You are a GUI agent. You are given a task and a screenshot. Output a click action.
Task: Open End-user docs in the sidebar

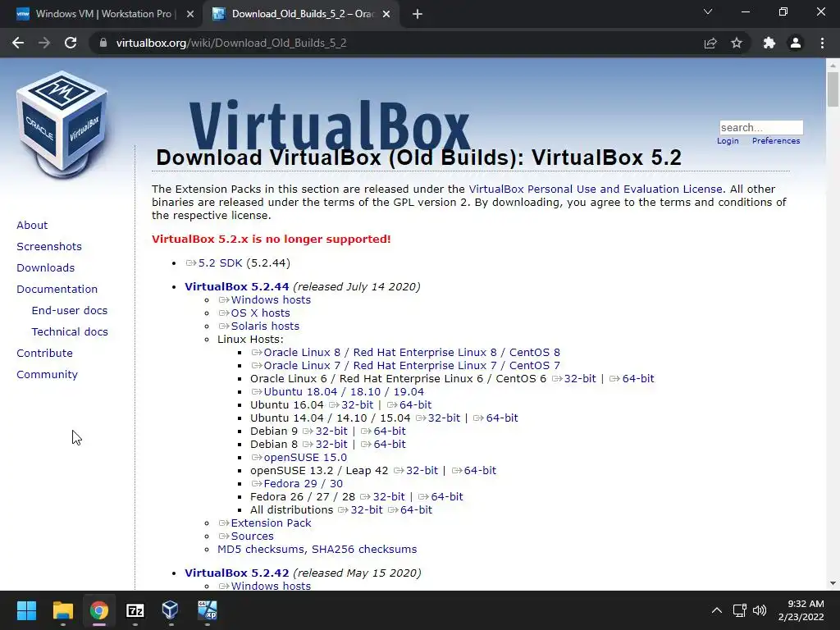[70, 311]
